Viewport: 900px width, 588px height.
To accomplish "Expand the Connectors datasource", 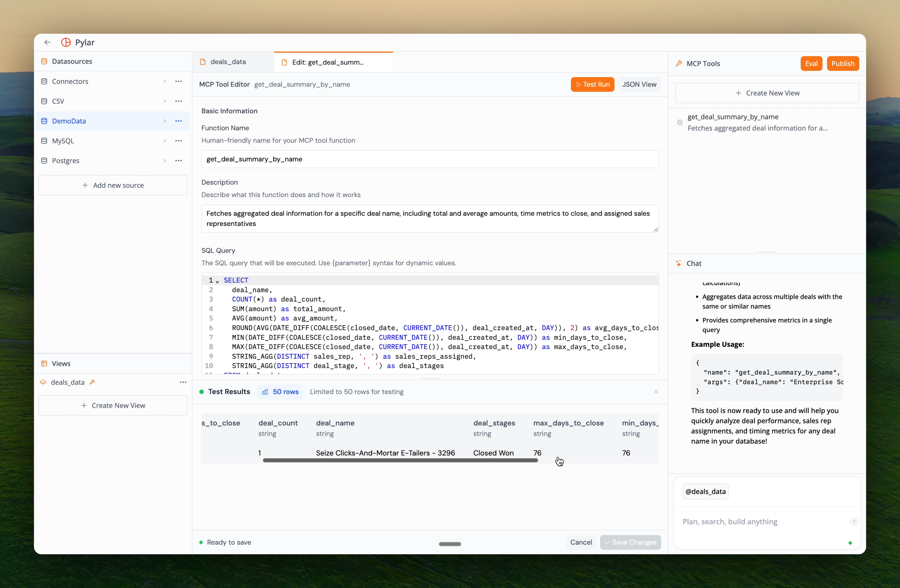I will click(164, 81).
